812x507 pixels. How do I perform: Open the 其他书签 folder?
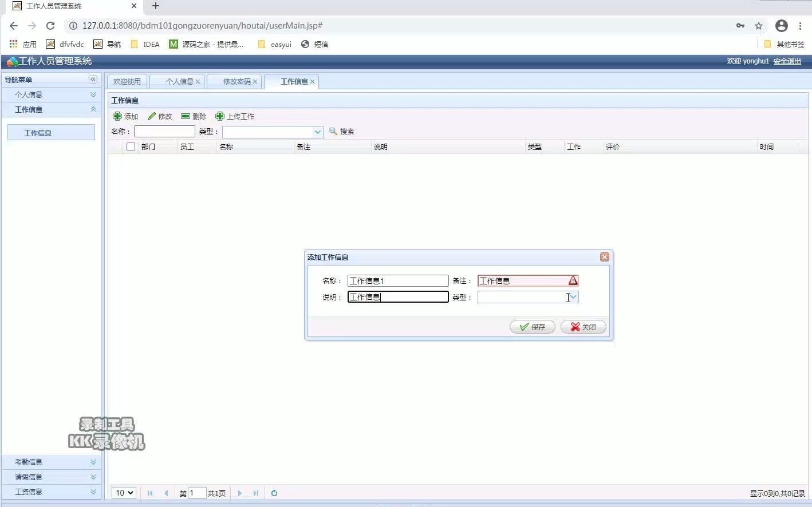tap(785, 44)
